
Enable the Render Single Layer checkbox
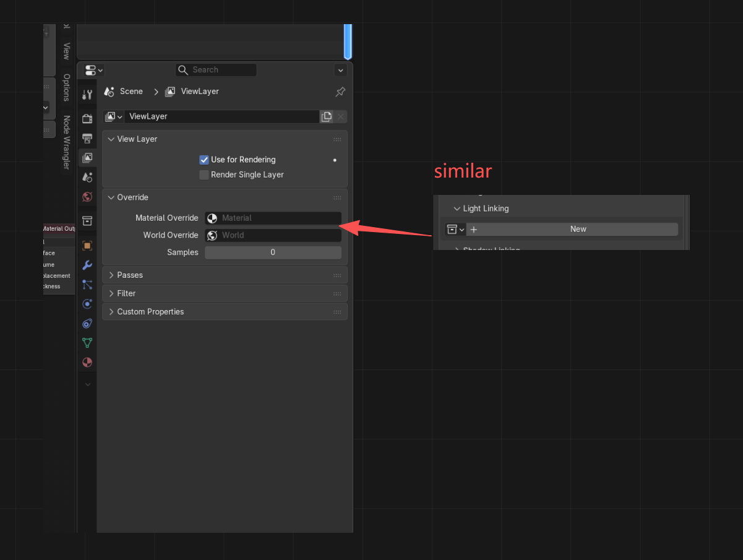[204, 175]
